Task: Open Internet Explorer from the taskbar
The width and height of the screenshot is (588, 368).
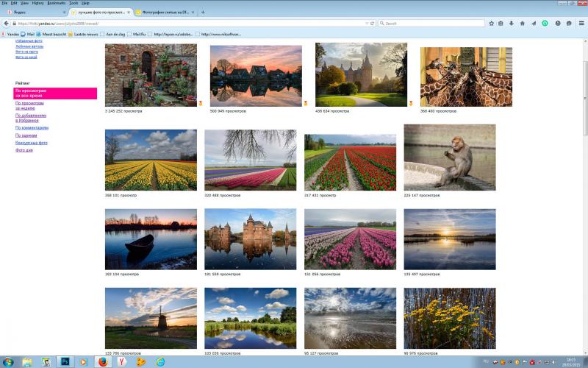Action: pyautogui.click(x=160, y=362)
